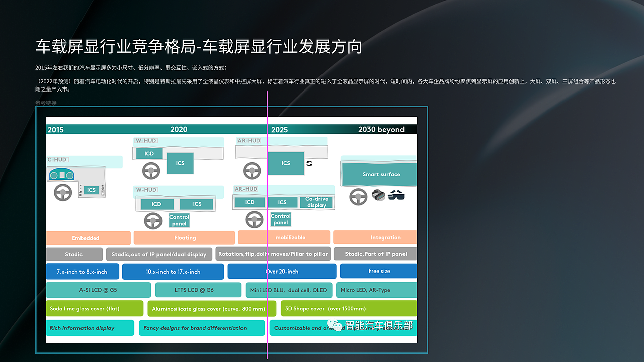This screenshot has height=362, width=644.
Task: Click the 2020 timeline label
Action: pyautogui.click(x=179, y=129)
